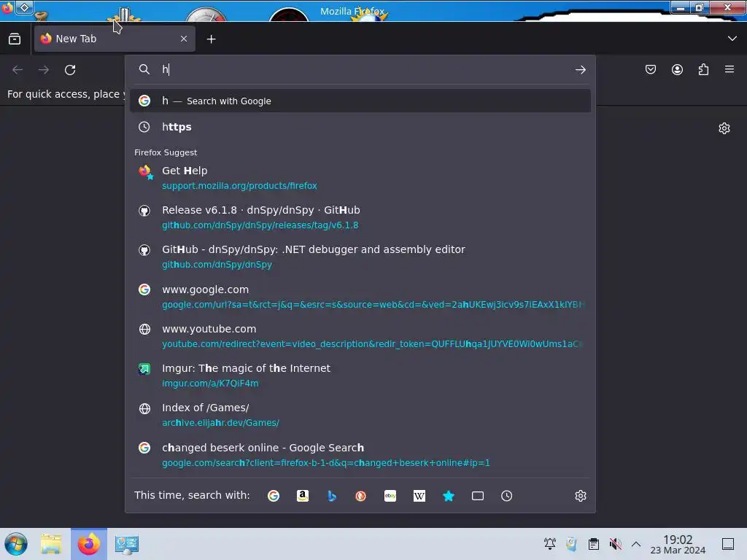Click the address bar input showing 'h'
The height and width of the screenshot is (560, 747).
pos(362,69)
